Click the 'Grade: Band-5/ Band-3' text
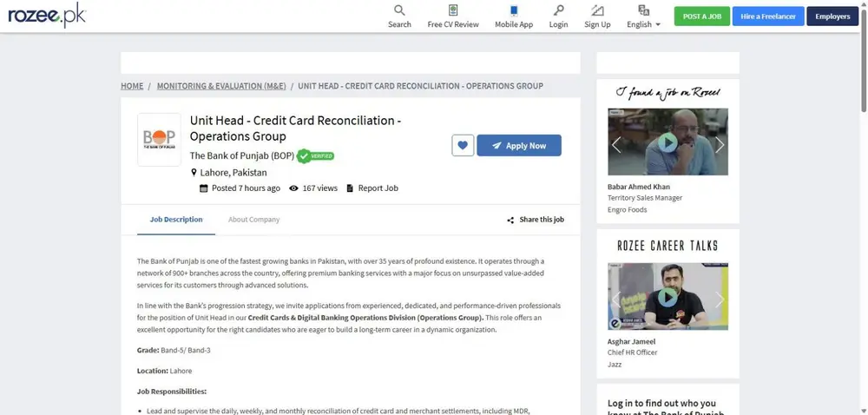868x415 pixels. pyautogui.click(x=174, y=350)
